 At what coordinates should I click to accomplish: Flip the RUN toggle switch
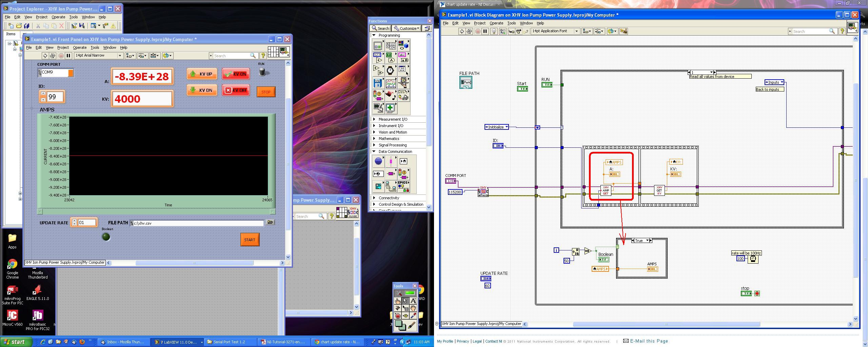(262, 72)
